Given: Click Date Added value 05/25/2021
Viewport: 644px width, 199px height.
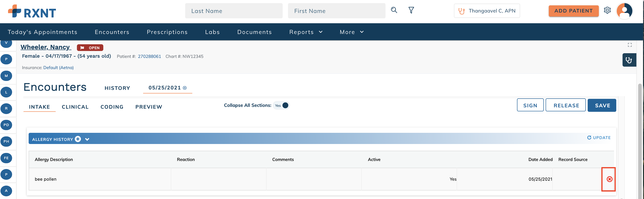Looking at the screenshot, I should point(540,179).
